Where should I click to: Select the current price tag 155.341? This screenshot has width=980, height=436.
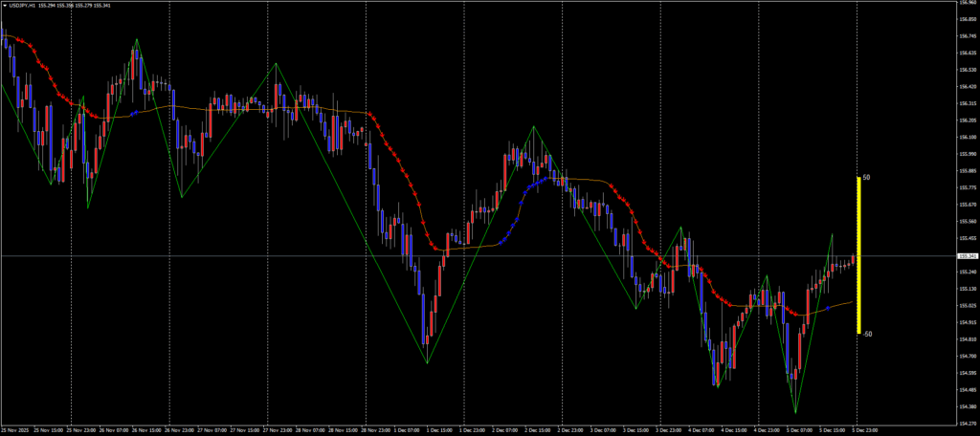pos(966,256)
